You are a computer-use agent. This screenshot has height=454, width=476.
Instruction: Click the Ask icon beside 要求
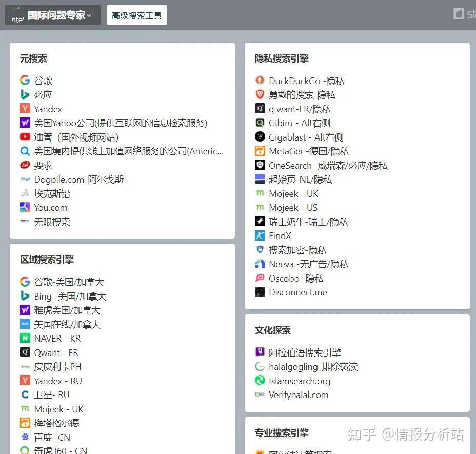[x=25, y=165]
